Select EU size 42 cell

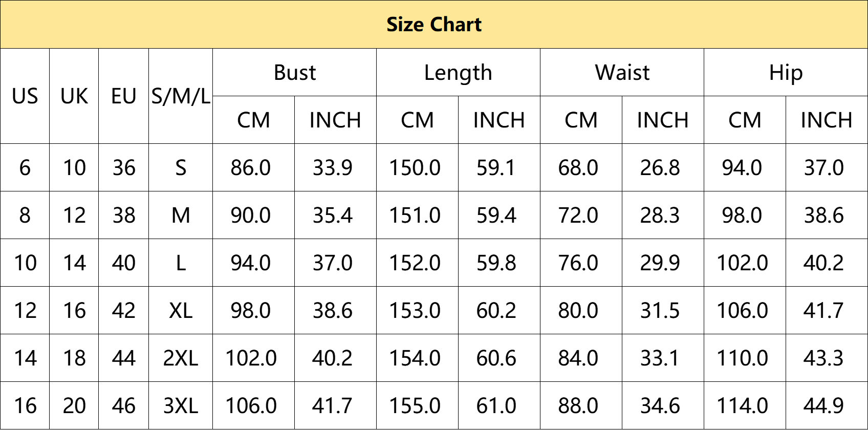123,310
